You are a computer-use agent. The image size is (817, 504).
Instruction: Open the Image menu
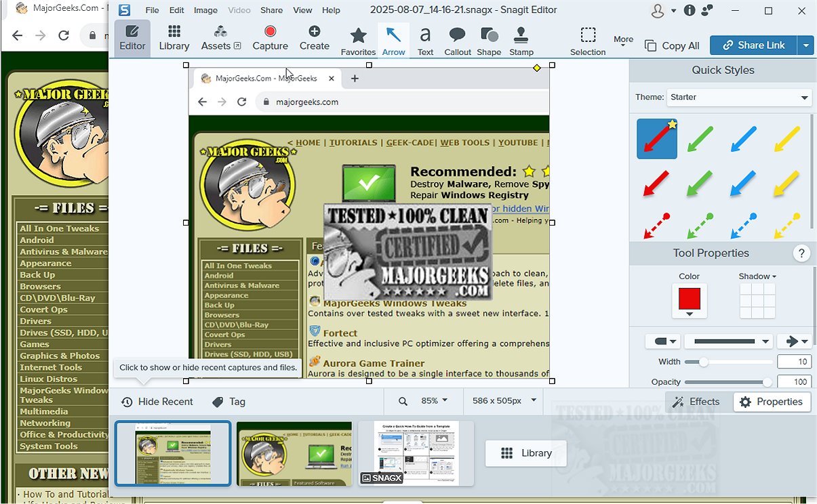tap(205, 10)
